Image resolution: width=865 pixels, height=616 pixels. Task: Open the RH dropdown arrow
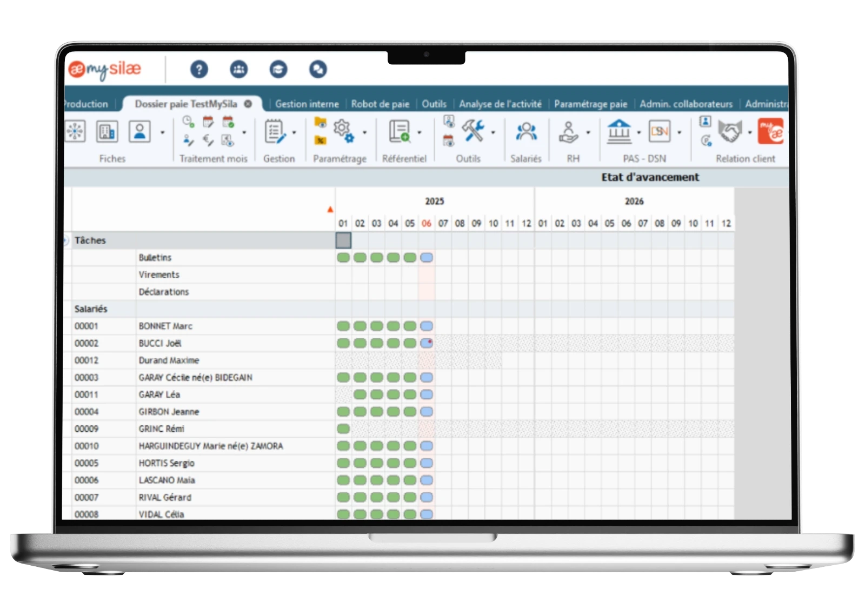click(x=588, y=132)
